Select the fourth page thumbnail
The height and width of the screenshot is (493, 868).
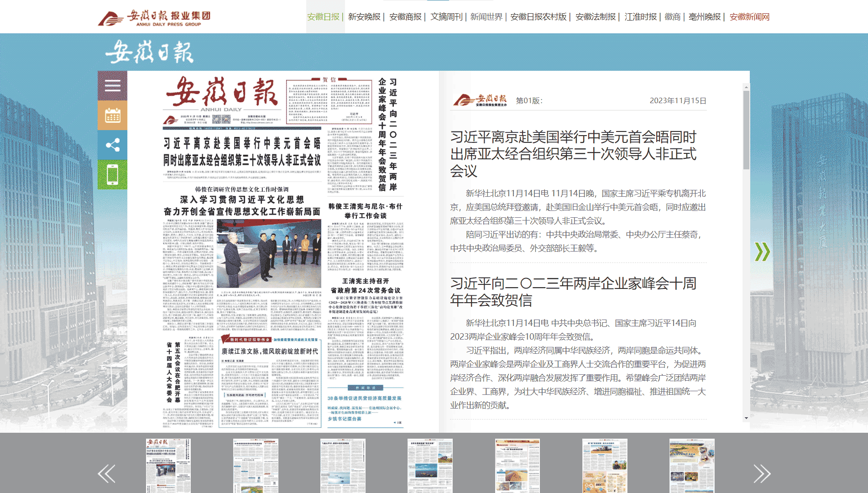(430, 466)
